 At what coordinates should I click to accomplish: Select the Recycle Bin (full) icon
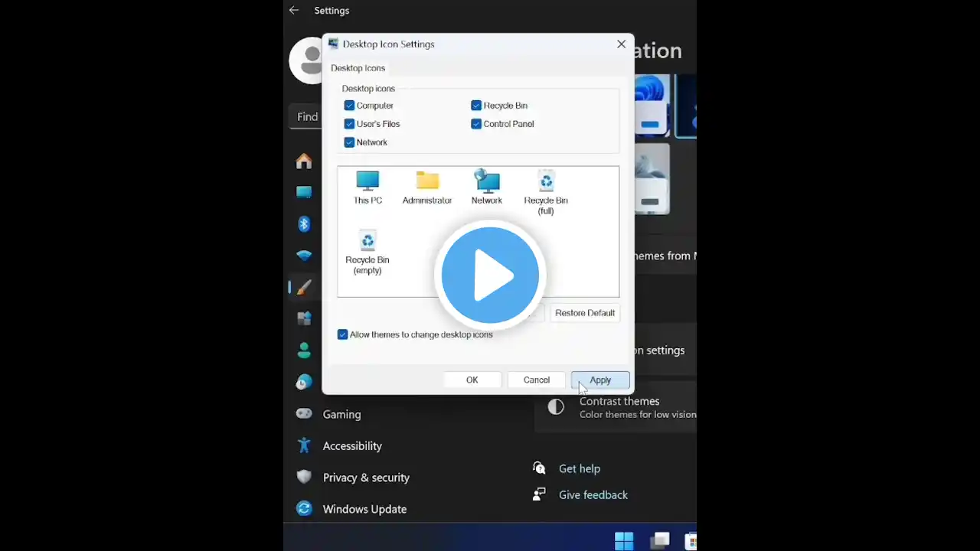point(546,193)
